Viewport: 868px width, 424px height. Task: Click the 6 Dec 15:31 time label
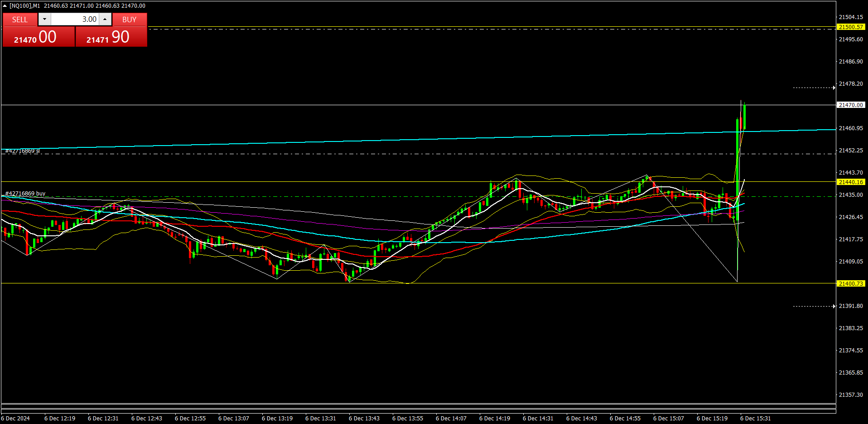755,418
